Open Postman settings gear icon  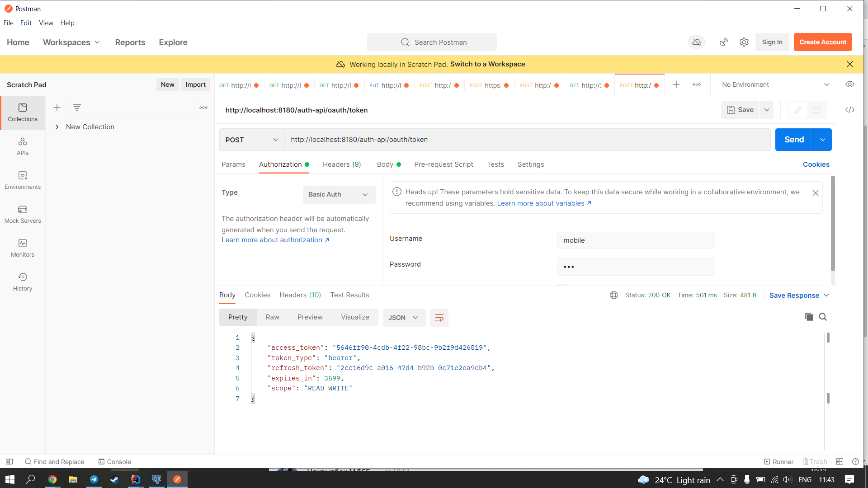(x=744, y=42)
